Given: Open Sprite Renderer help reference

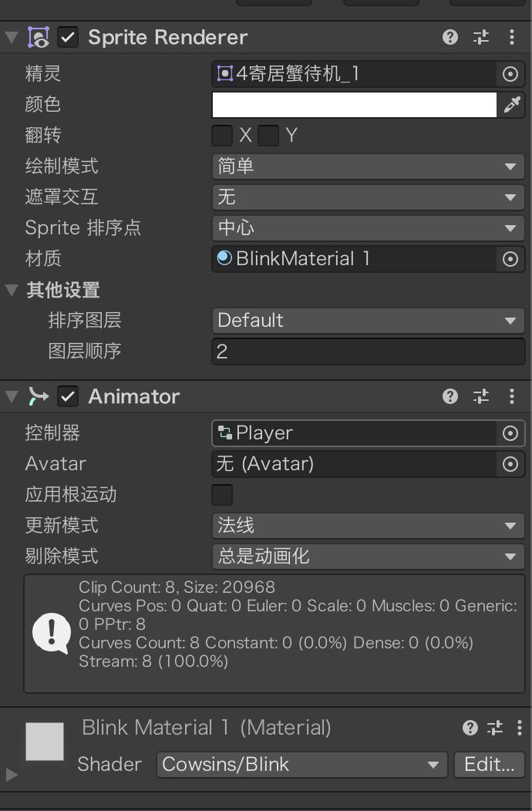Looking at the screenshot, I should click(x=450, y=37).
